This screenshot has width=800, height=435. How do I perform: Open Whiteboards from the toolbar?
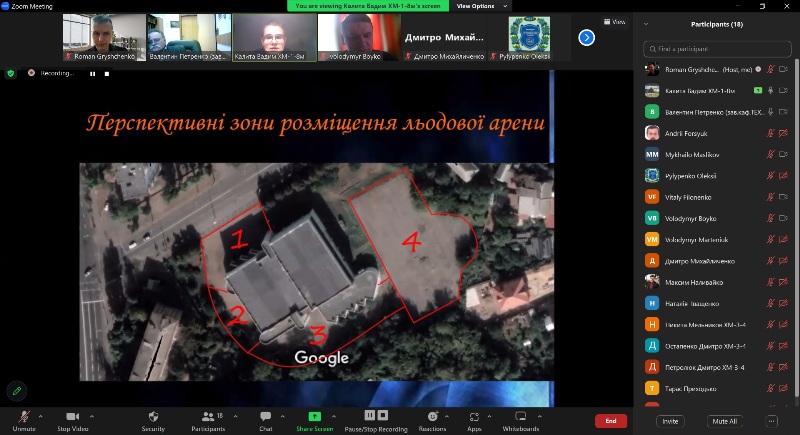coord(520,416)
